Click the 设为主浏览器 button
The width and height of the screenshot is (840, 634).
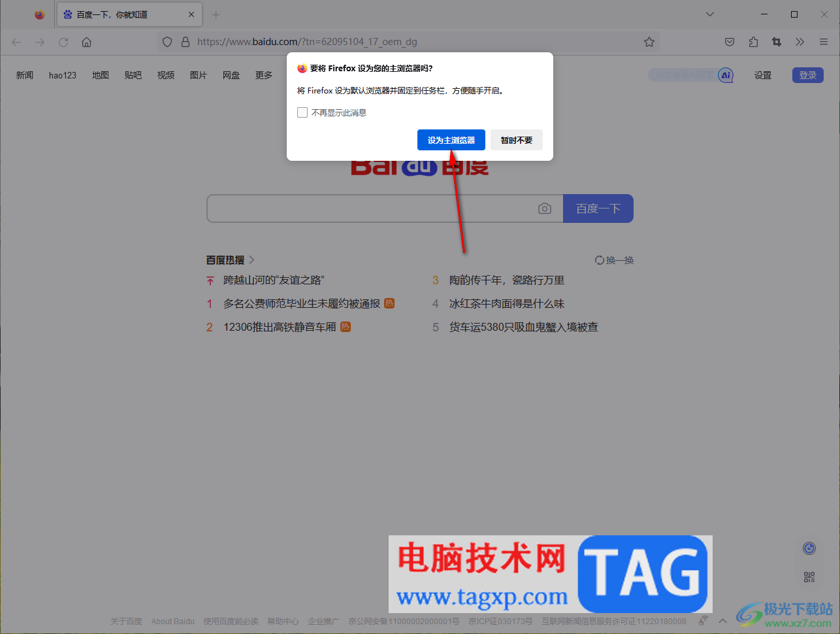(451, 139)
